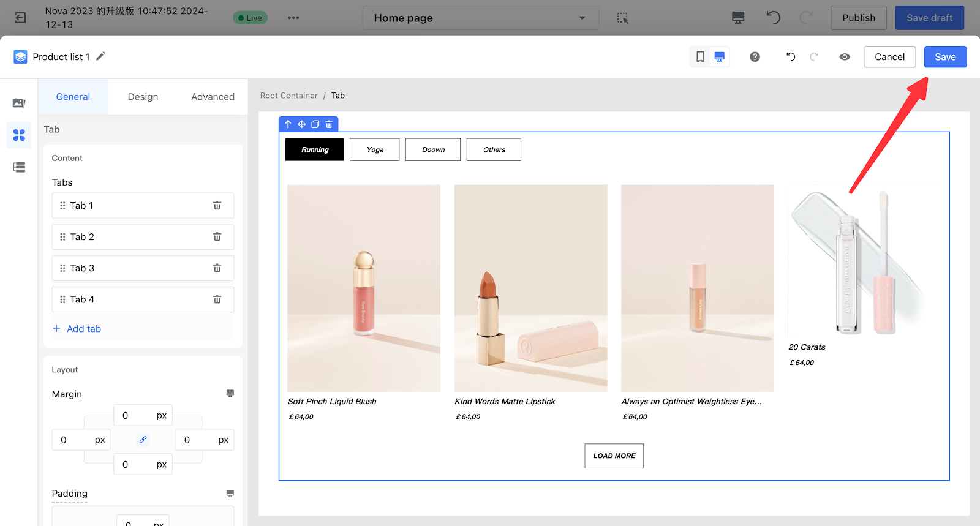Delete Tab 1 with trash icon
The width and height of the screenshot is (980, 526).
pos(217,206)
